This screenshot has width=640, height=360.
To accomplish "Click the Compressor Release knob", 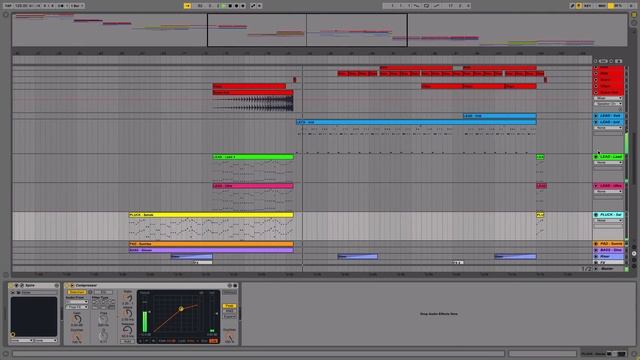I will pyautogui.click(x=128, y=330).
